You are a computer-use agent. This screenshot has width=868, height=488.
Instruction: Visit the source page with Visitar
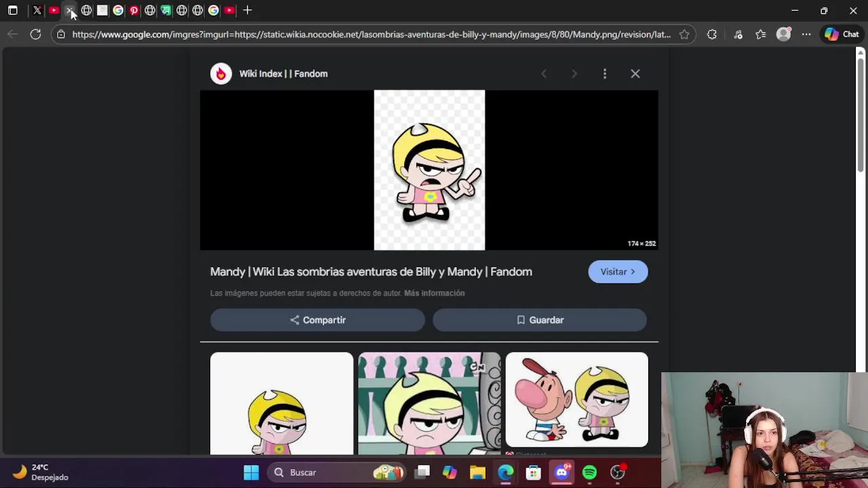618,272
